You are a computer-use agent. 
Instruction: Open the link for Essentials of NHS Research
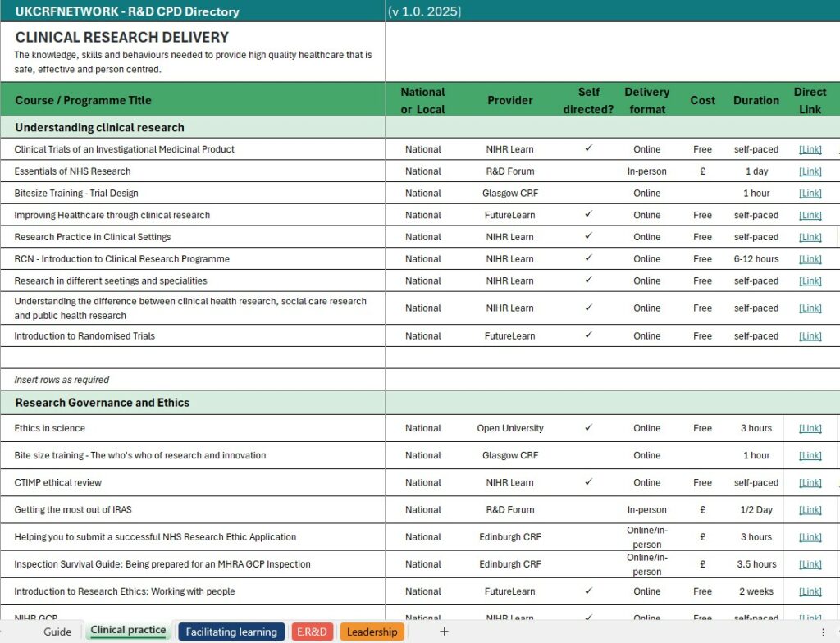tap(810, 171)
